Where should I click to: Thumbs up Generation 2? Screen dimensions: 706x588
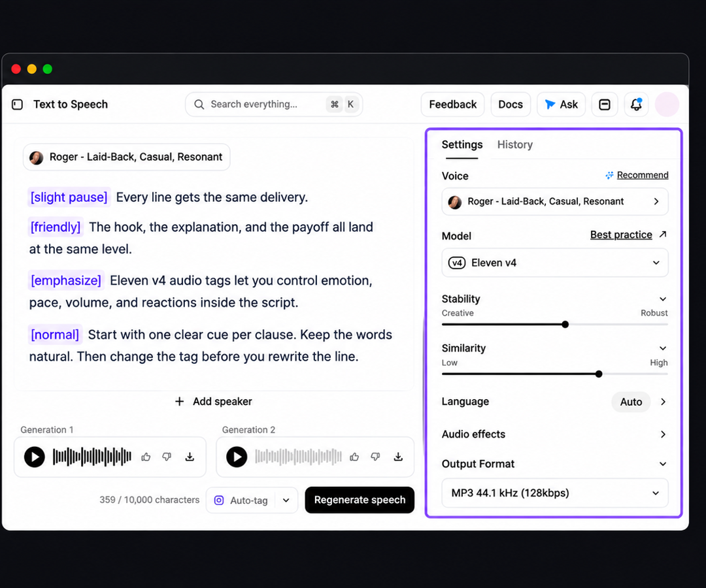[x=354, y=457]
